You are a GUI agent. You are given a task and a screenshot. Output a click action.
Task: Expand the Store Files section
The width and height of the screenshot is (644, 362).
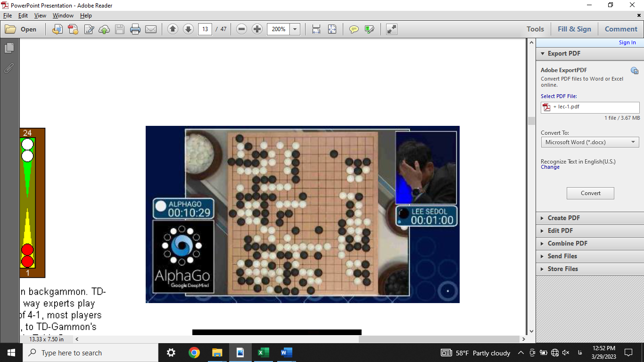tap(590, 269)
